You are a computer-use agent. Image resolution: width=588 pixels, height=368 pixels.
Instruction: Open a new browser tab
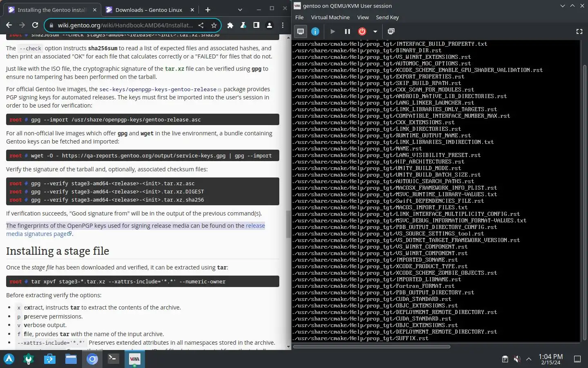[x=207, y=10]
